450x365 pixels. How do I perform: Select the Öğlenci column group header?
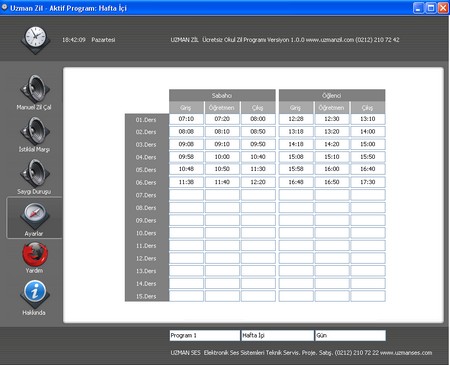(332, 95)
